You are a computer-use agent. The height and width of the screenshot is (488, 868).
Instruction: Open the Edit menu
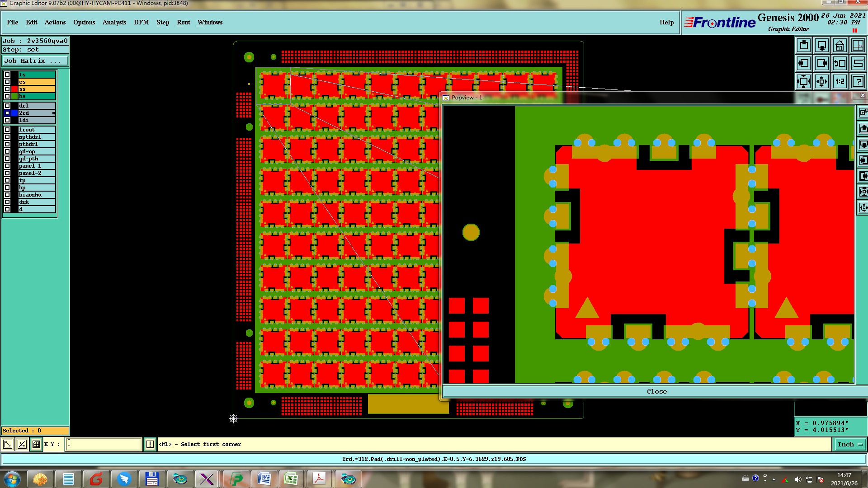[32, 22]
